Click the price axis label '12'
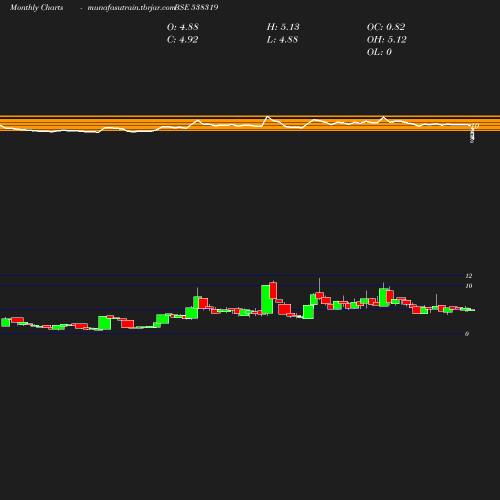Viewport: 500px width, 500px height. (x=469, y=276)
